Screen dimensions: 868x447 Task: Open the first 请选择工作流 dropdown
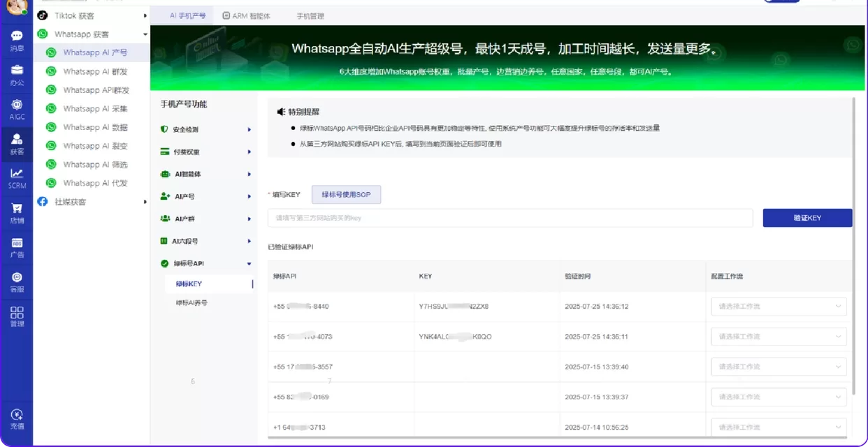point(778,306)
